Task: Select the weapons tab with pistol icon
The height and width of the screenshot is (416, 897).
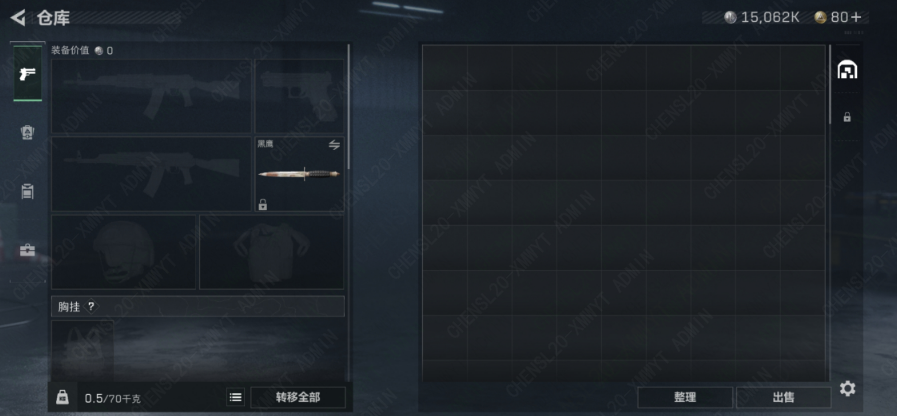Action: (x=27, y=73)
